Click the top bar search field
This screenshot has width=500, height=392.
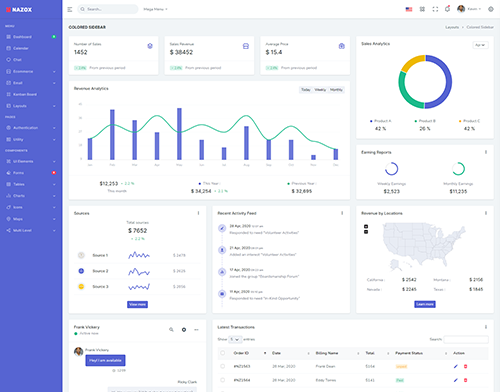click(x=108, y=9)
